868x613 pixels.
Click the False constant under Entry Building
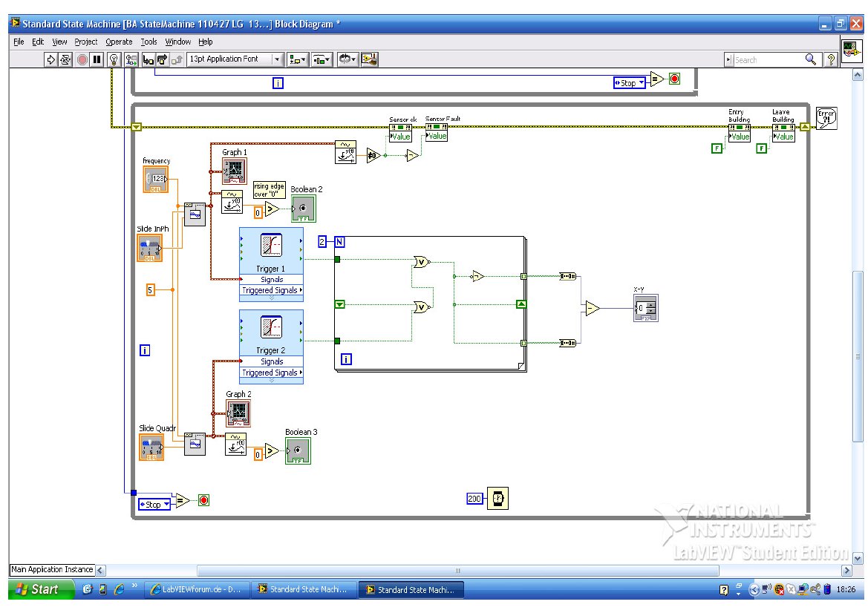point(717,148)
